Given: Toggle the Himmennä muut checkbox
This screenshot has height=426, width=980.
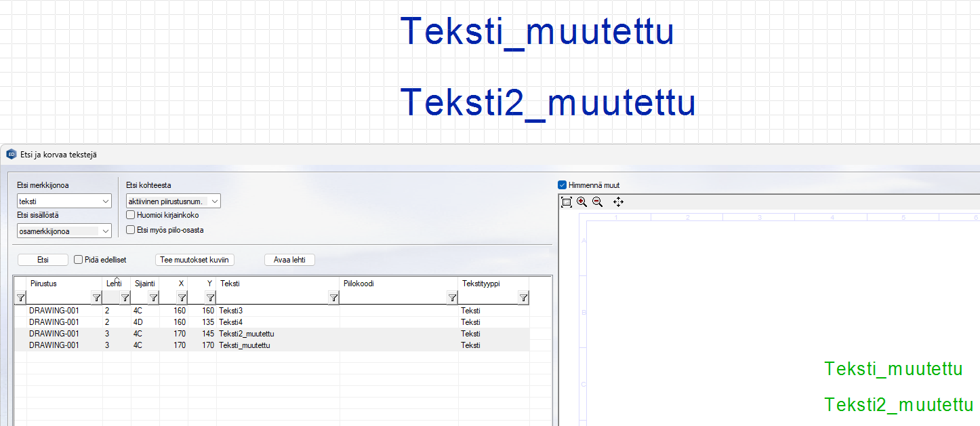Looking at the screenshot, I should tap(562, 185).
